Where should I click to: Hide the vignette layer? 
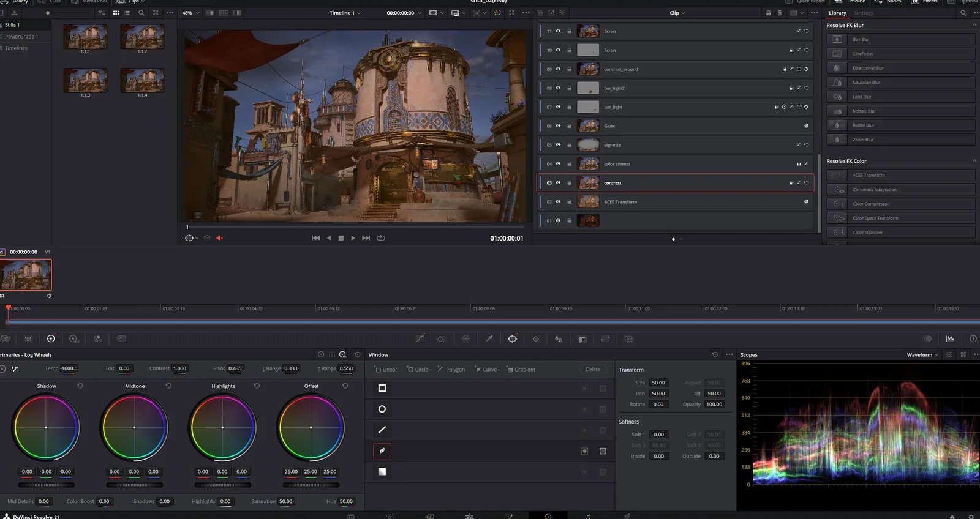[x=558, y=145]
